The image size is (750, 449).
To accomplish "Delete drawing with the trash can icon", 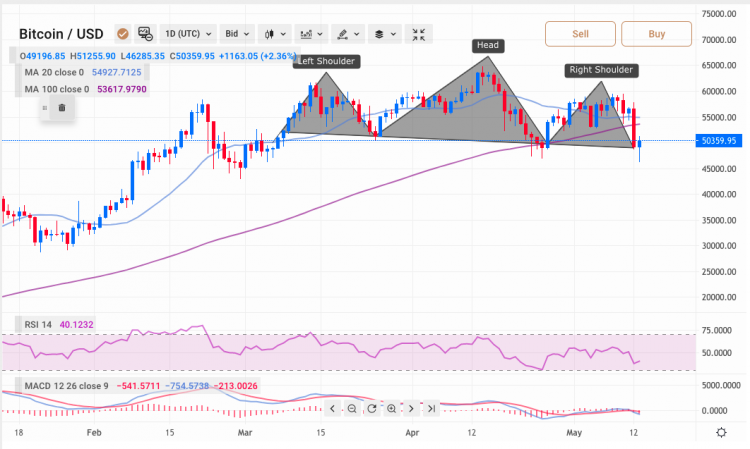I will [x=62, y=108].
